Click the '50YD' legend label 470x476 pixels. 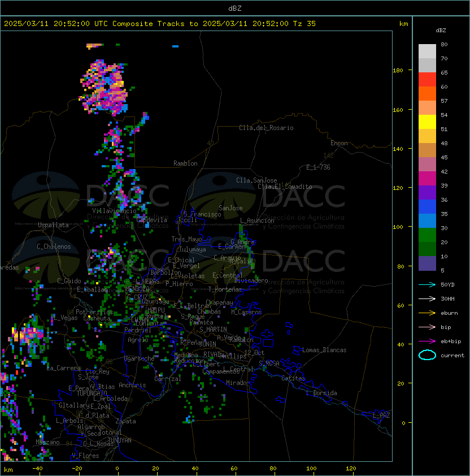[447, 284]
